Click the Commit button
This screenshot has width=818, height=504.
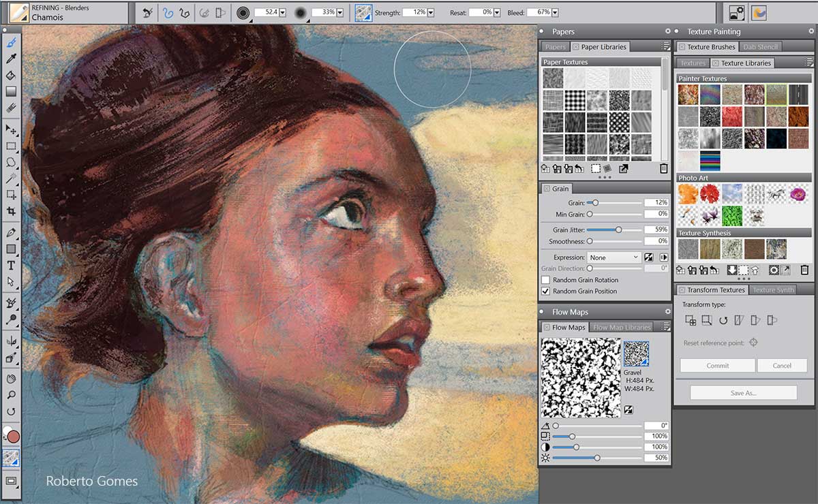pyautogui.click(x=717, y=366)
